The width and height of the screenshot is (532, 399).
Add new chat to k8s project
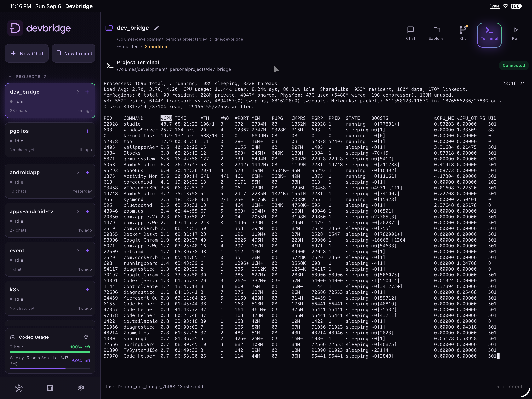click(x=87, y=290)
